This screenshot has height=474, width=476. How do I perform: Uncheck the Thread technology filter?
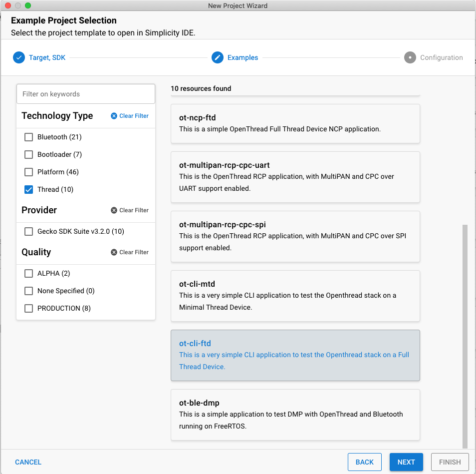click(x=28, y=189)
